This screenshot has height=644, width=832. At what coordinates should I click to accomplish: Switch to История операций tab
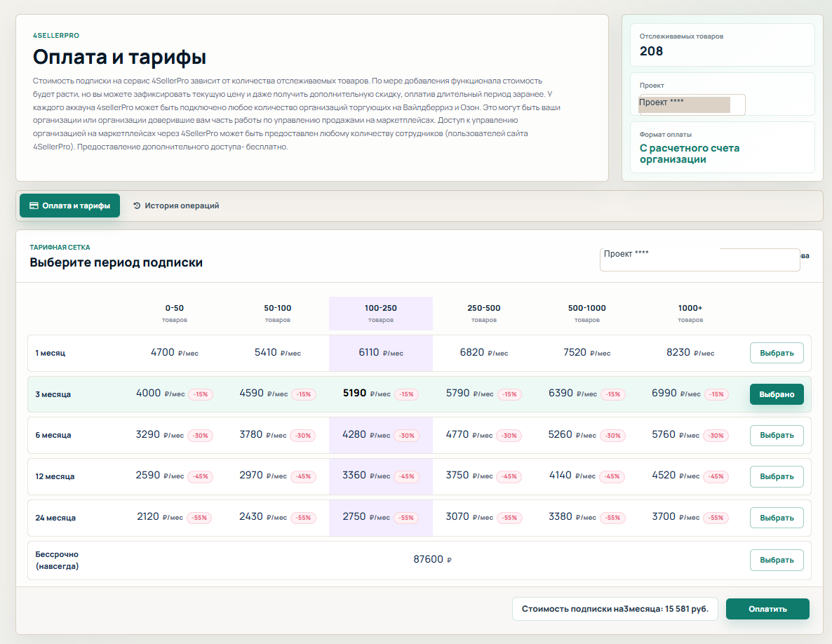(176, 206)
